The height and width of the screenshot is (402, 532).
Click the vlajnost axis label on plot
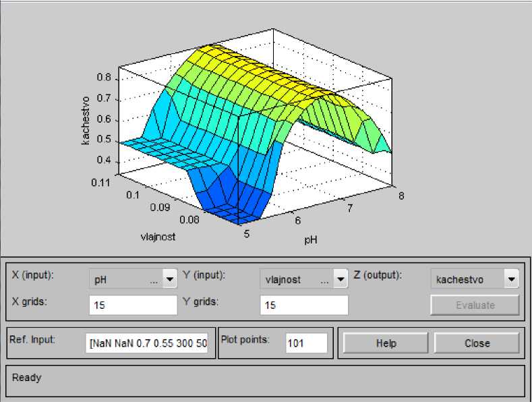coord(158,236)
